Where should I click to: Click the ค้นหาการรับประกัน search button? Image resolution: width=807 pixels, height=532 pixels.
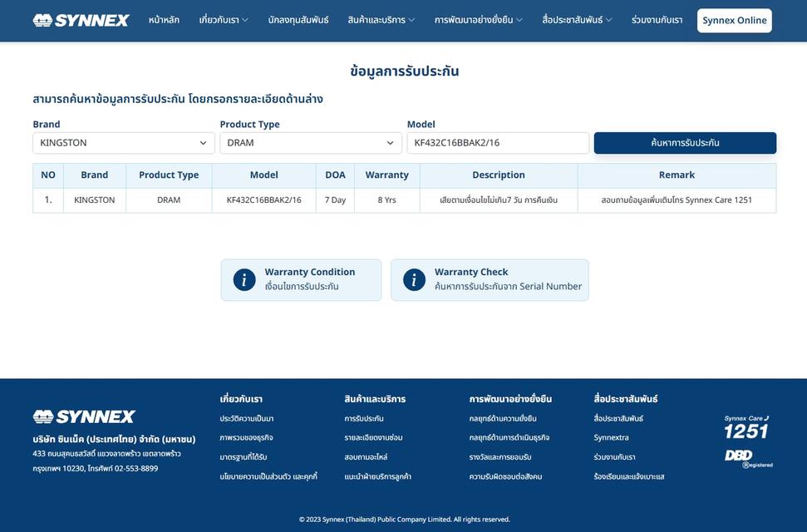click(x=685, y=143)
